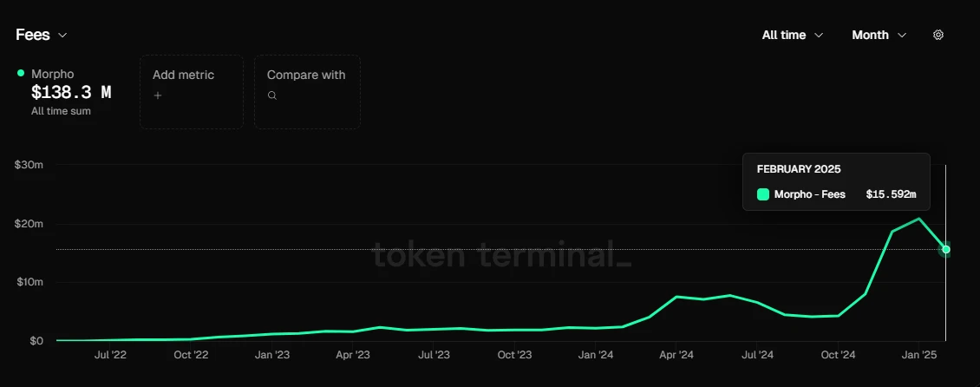Click the green swatch in the tooltip
980x387 pixels.
point(763,194)
